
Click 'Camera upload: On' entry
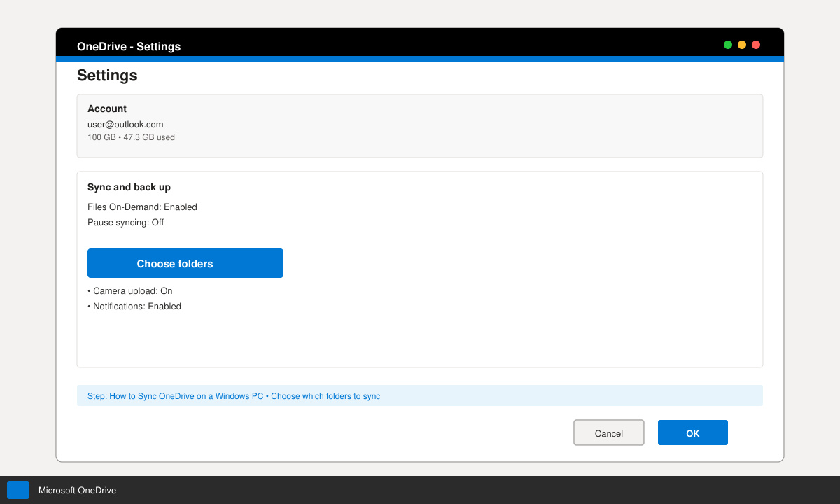click(x=129, y=291)
